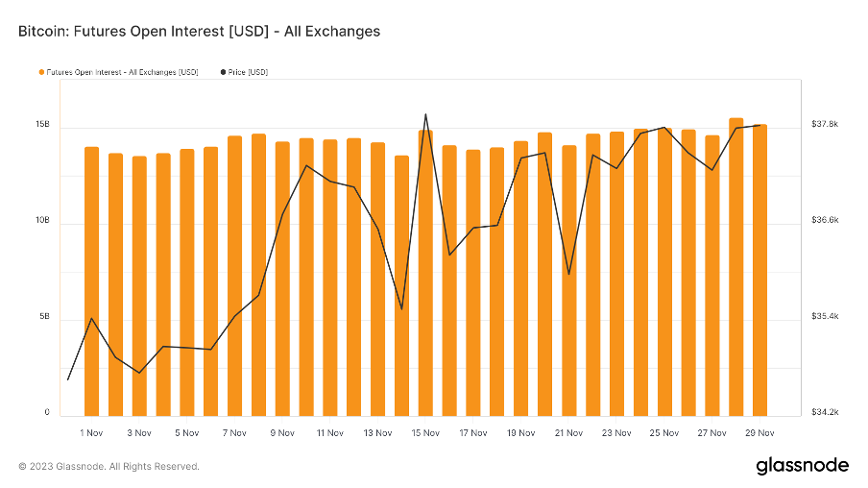Click the price line peak on 15 Nov
The width and height of the screenshot is (868, 488).
click(x=425, y=114)
